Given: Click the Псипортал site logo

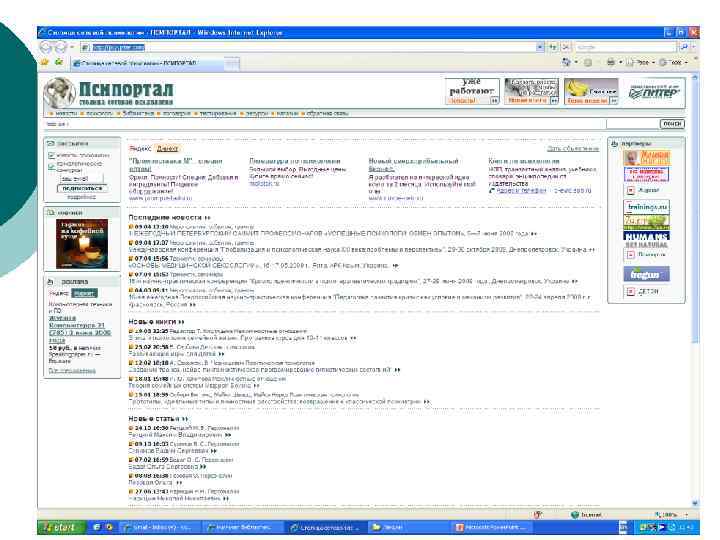Looking at the screenshot, I should (x=109, y=92).
